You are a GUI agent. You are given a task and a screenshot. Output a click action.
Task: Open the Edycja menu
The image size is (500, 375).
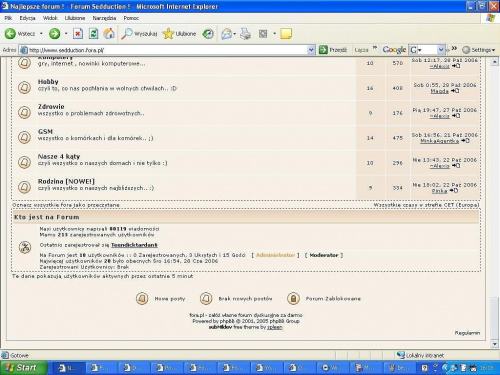click(x=27, y=18)
